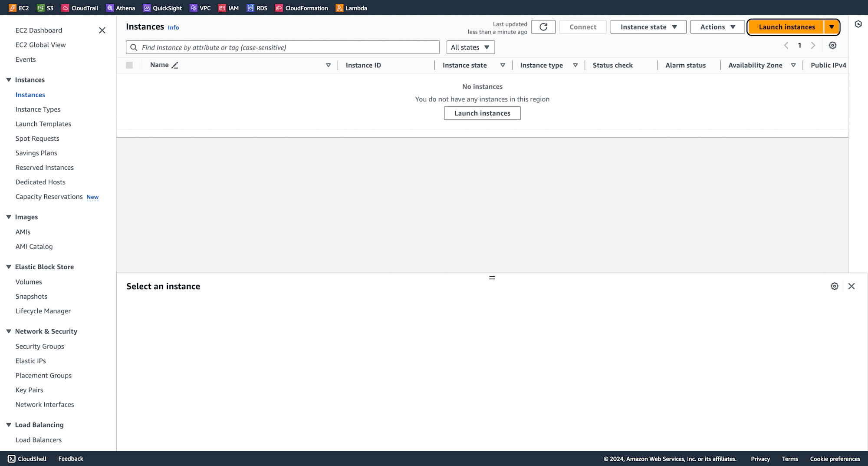The height and width of the screenshot is (466, 868).
Task: Click the Instance ID column header
Action: coord(363,65)
